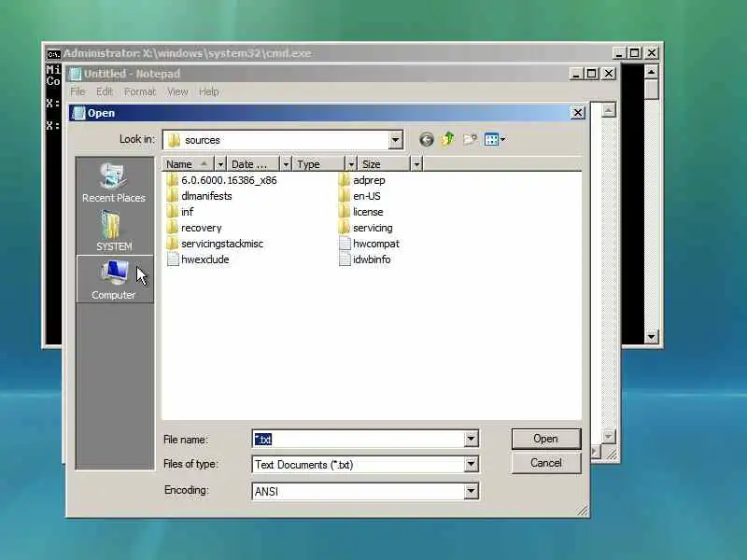The height and width of the screenshot is (560, 747).
Task: Click the Cancel button
Action: tap(546, 463)
